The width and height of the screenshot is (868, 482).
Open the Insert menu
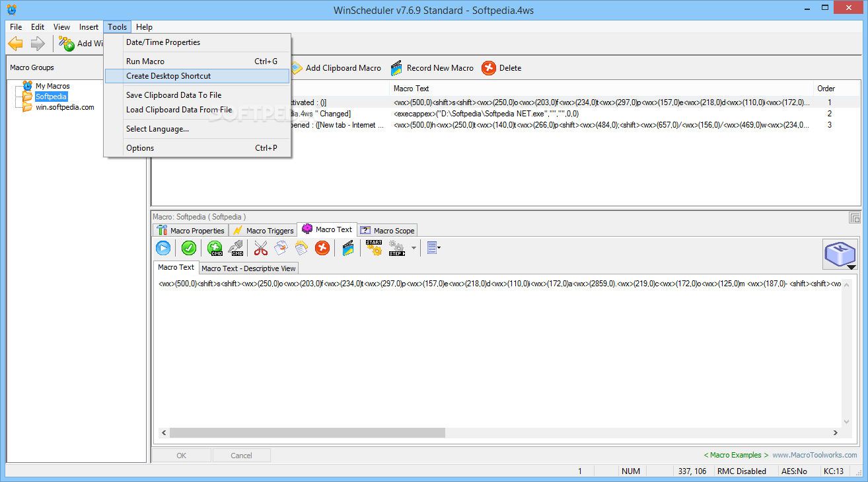[89, 27]
